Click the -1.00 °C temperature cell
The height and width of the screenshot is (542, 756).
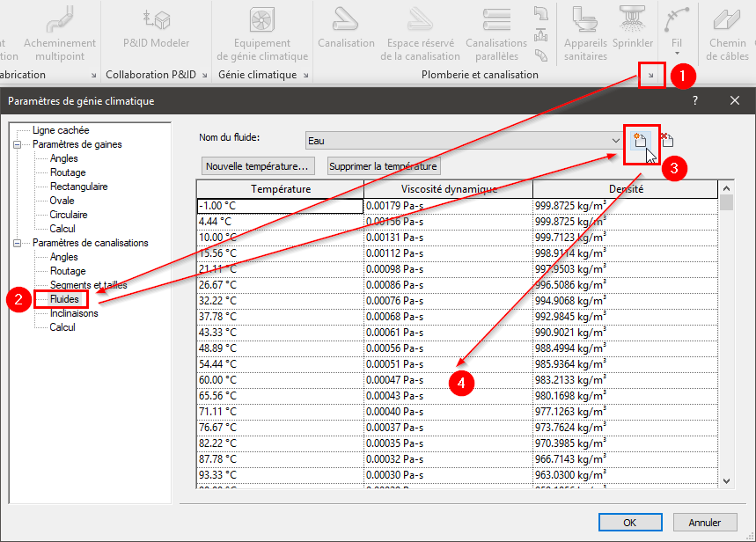click(x=280, y=205)
